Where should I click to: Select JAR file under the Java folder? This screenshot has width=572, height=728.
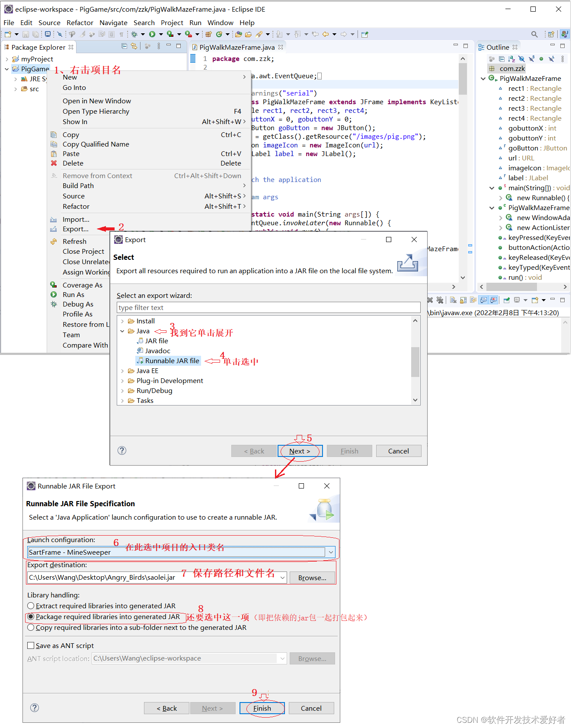click(153, 341)
